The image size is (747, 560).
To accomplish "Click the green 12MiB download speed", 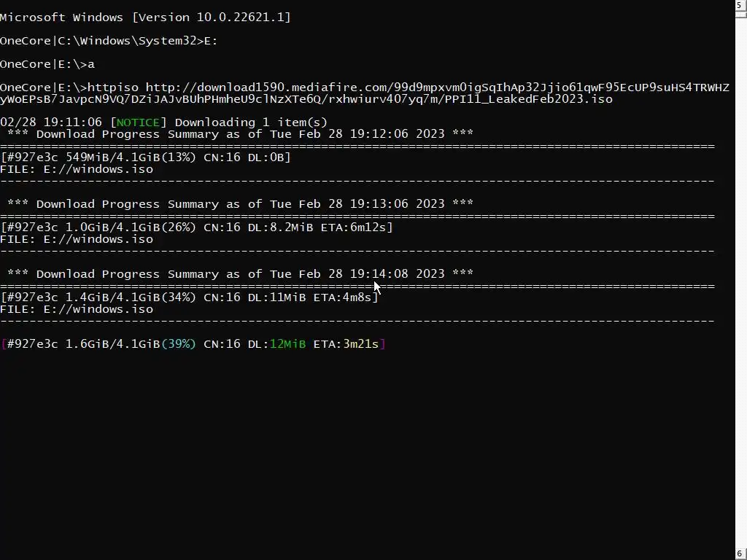I will 287,344.
